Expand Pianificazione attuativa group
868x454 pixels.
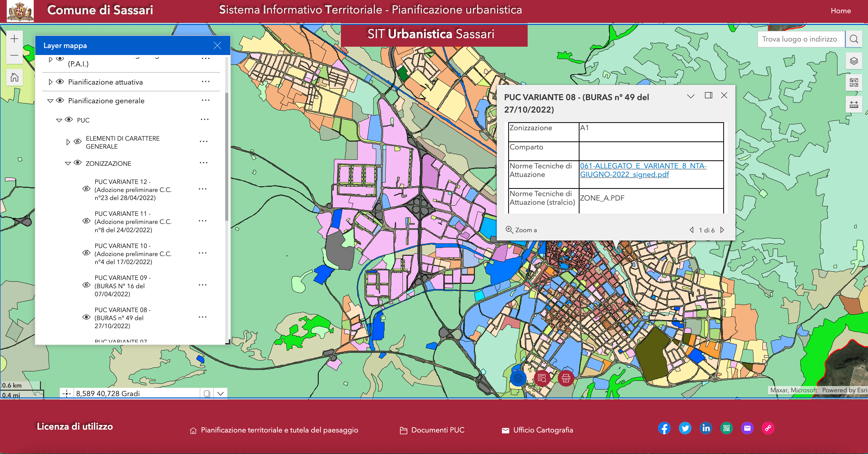point(50,82)
